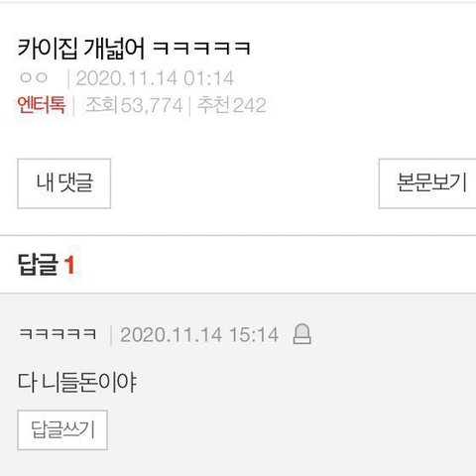This screenshot has height=476, width=476.
Task: Click the empty gray area below 답글쓰기
Action: coord(238,463)
